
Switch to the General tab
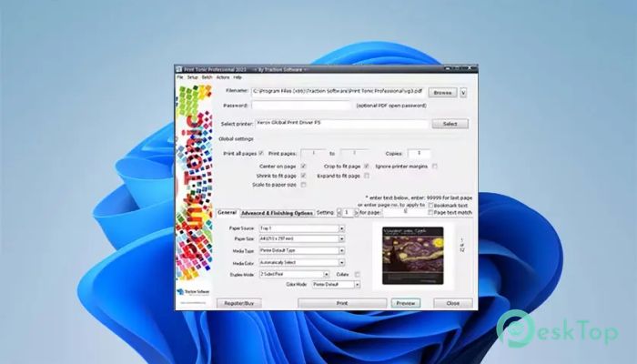[x=227, y=212]
